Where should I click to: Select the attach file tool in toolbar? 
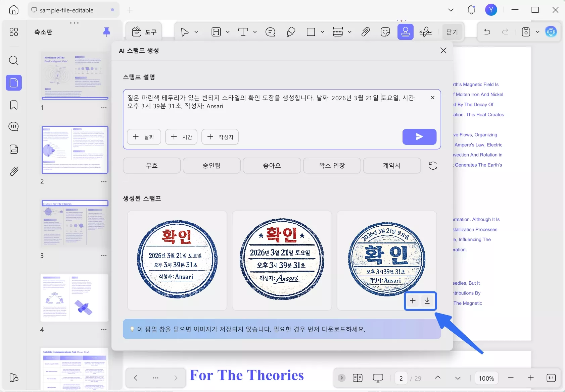click(366, 32)
